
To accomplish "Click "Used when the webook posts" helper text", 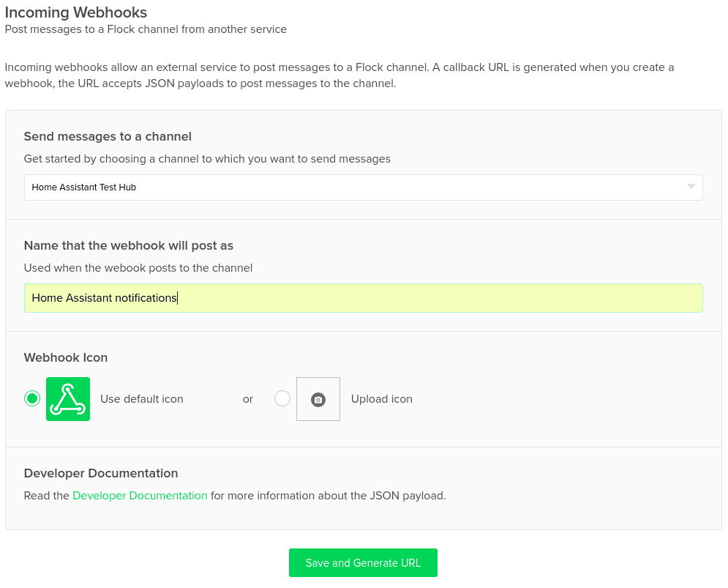I will click(138, 268).
